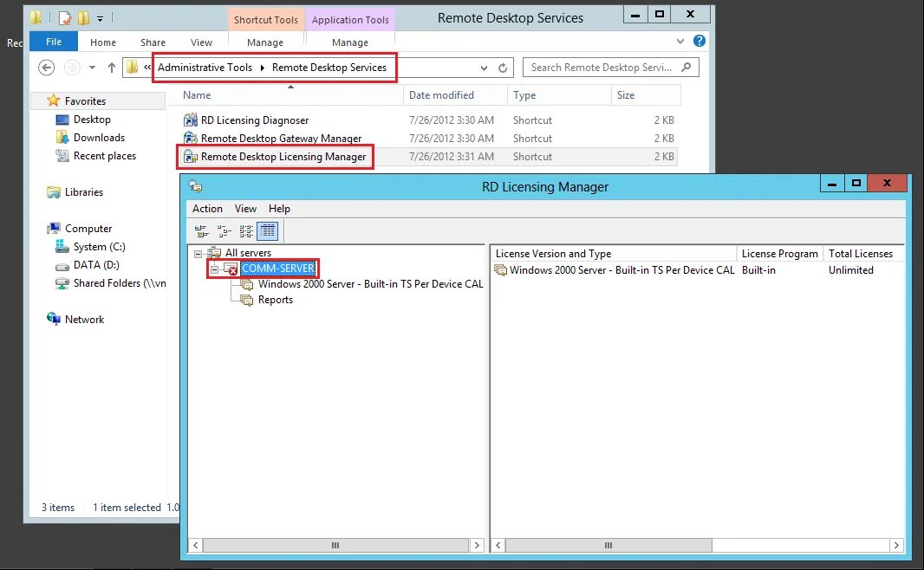Click the Remote Desktop Licensing Manager shortcut icon
The width and height of the screenshot is (924, 570).
191,157
